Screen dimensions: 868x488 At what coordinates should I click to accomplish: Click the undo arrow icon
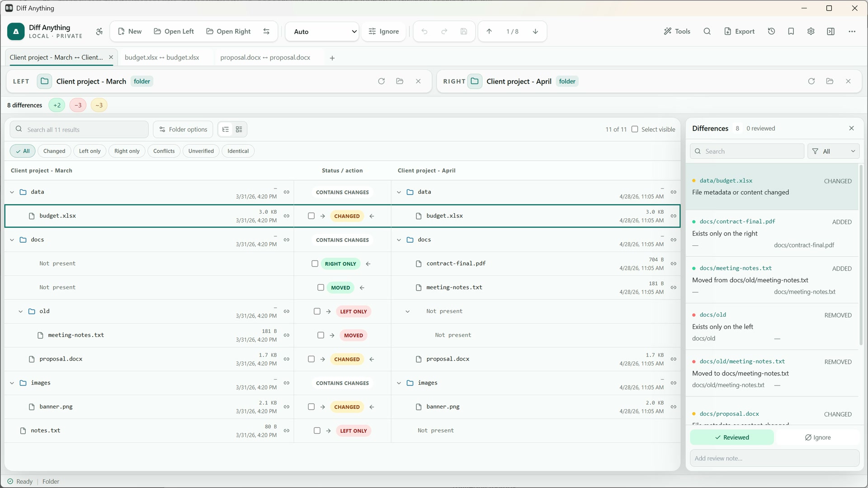pyautogui.click(x=425, y=31)
